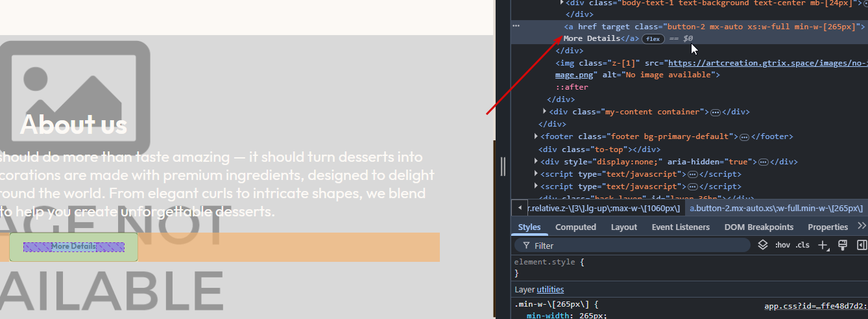This screenshot has width=868, height=319.
Task: Click the About us heading on the page
Action: (x=73, y=123)
